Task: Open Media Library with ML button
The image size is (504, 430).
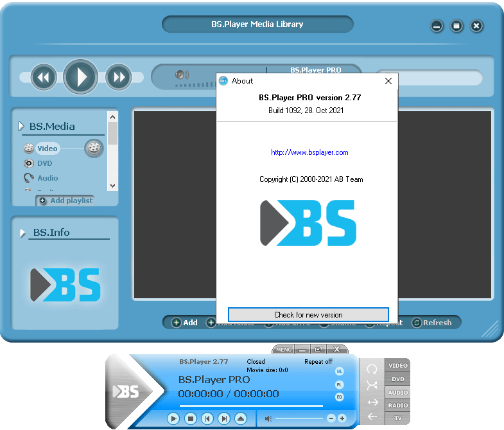Action: pyautogui.click(x=340, y=371)
